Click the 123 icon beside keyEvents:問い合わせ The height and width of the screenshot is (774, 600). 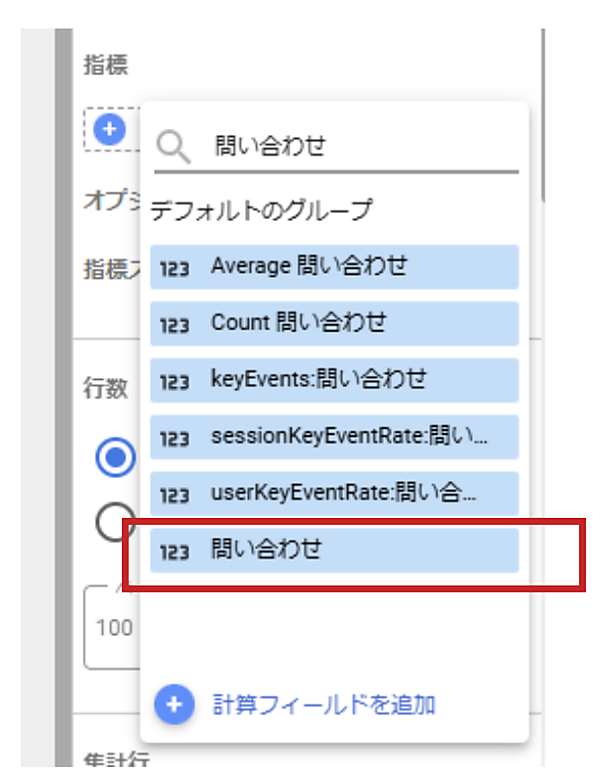tap(175, 381)
